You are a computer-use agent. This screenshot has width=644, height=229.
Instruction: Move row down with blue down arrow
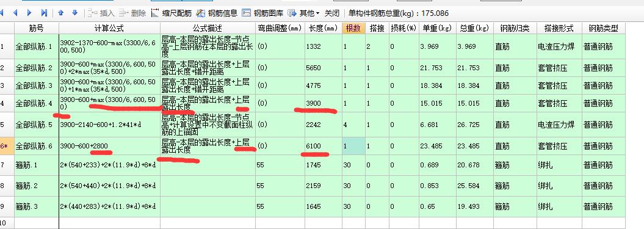click(x=74, y=13)
